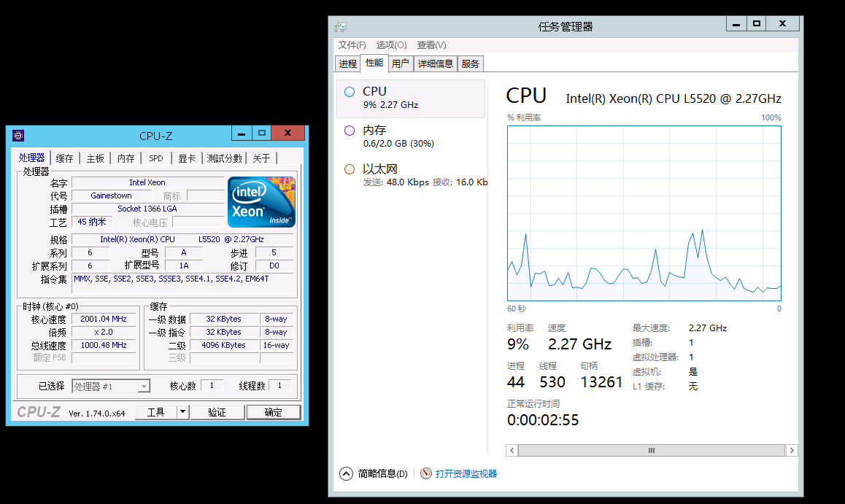Screen dimensions: 845x504
Task: Click the 确定 button in CPU-Z
Action: (x=273, y=411)
